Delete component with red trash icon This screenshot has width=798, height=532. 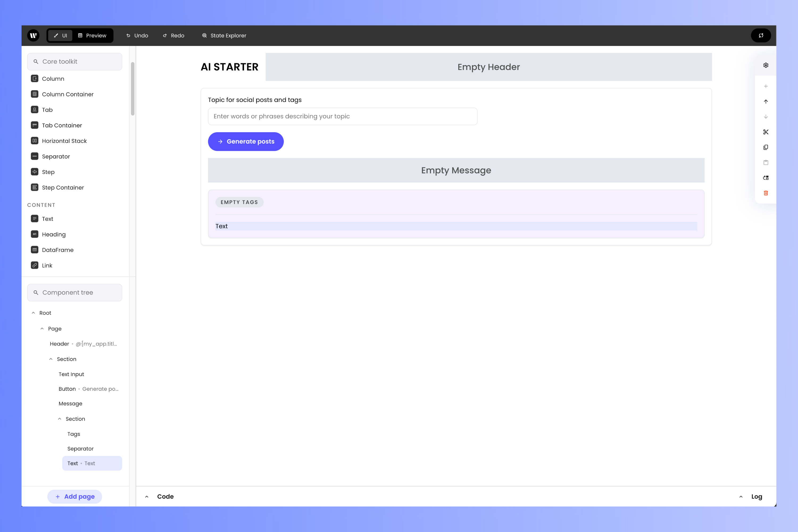coord(766,193)
